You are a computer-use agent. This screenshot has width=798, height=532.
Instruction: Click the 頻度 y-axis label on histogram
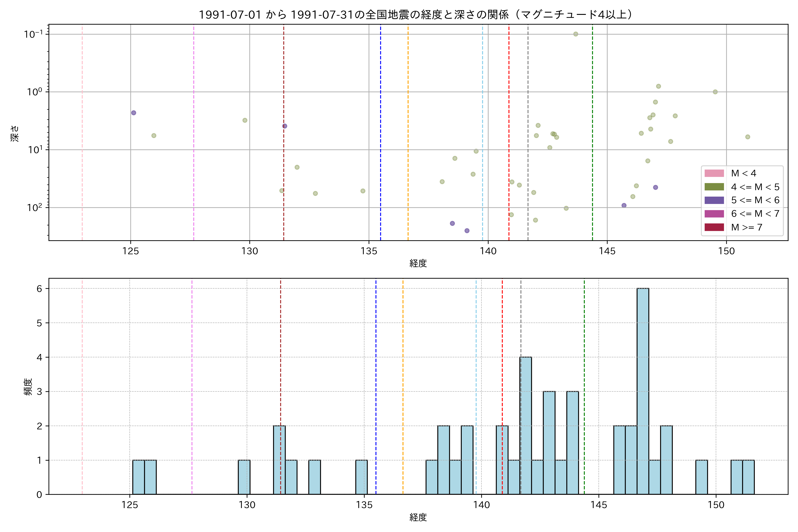pos(28,386)
